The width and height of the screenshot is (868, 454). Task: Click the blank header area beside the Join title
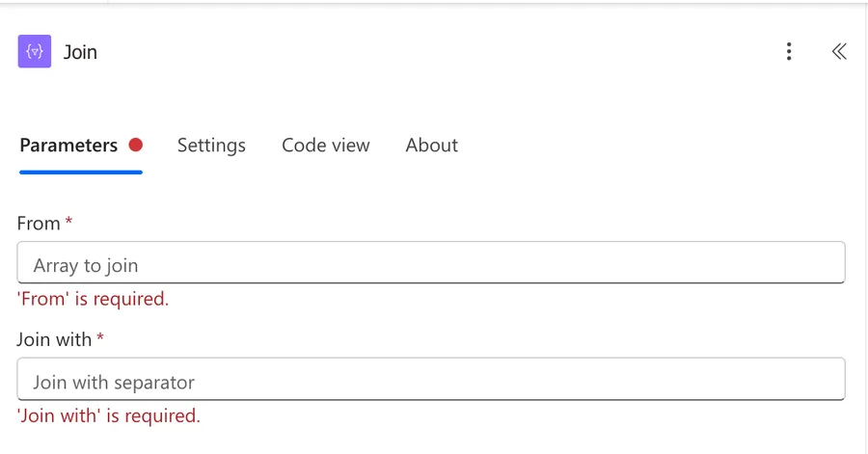click(437, 51)
